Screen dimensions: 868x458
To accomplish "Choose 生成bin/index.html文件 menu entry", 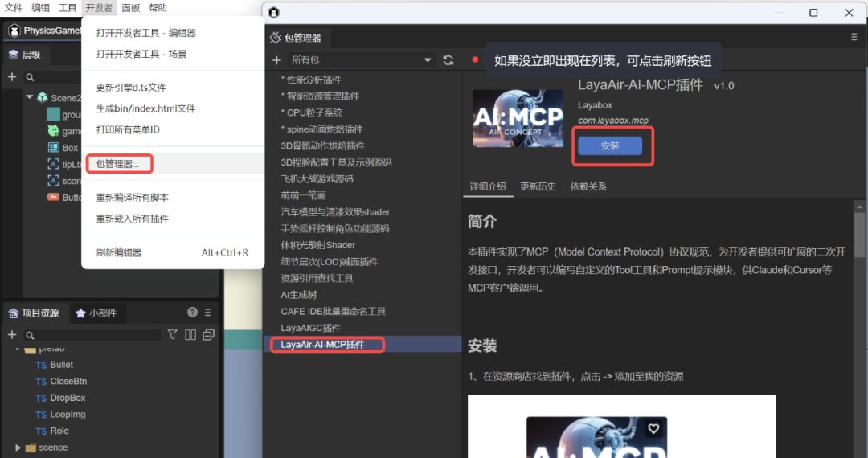I will coord(173,108).
